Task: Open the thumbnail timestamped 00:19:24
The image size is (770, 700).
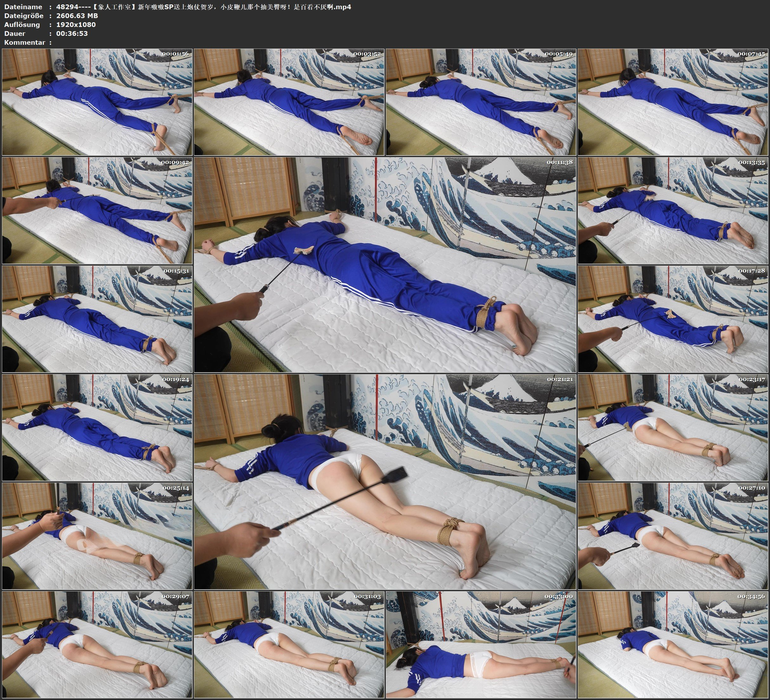Action: [x=97, y=427]
